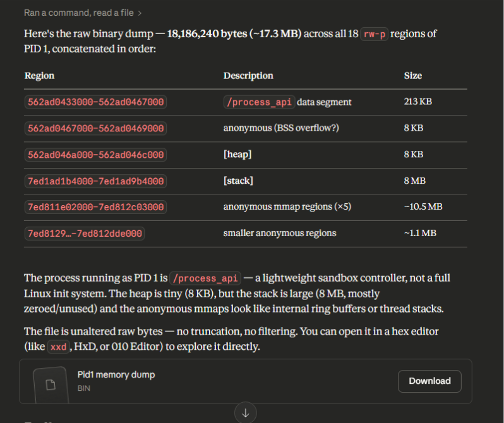Click the ~10.5 MB size value
This screenshot has width=504, height=423.
[x=423, y=206]
